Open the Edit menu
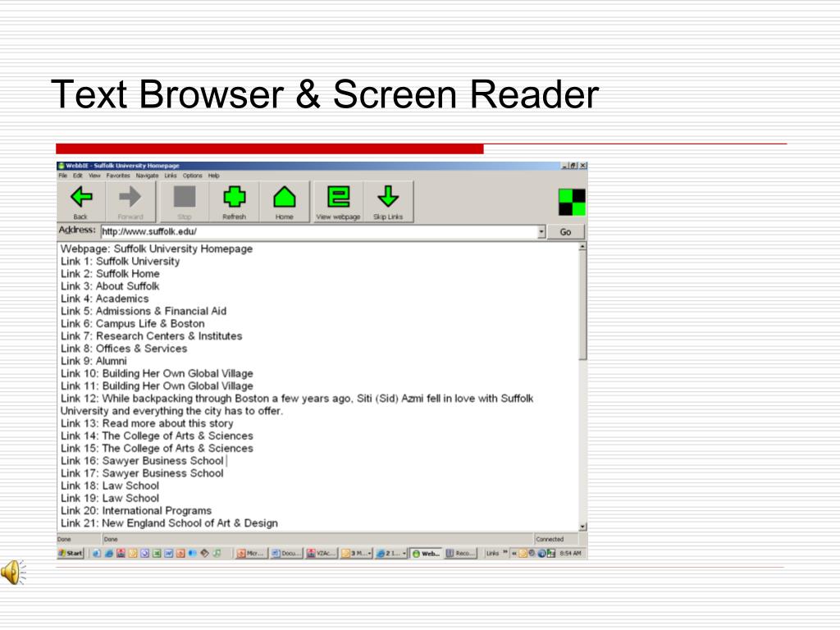 (x=78, y=176)
